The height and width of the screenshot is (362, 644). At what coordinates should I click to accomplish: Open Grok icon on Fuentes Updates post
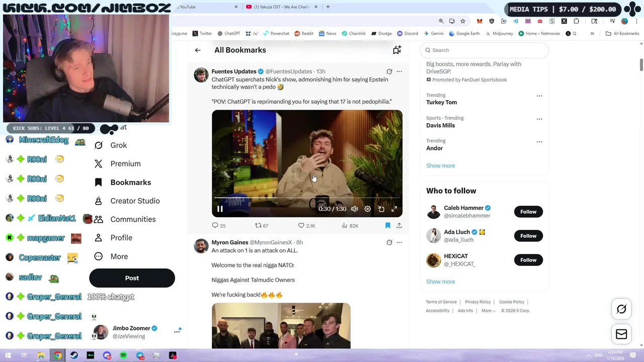[x=389, y=71]
